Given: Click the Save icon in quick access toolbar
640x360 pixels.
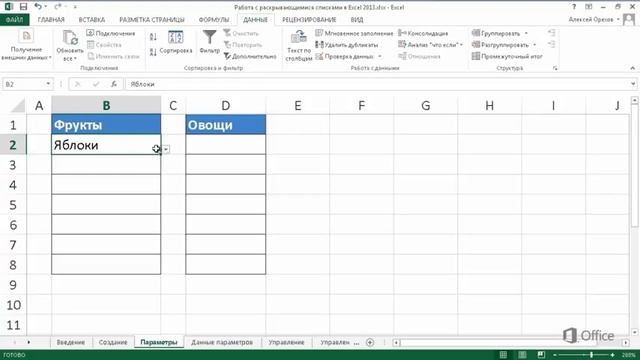Looking at the screenshot, I should click(x=23, y=7).
